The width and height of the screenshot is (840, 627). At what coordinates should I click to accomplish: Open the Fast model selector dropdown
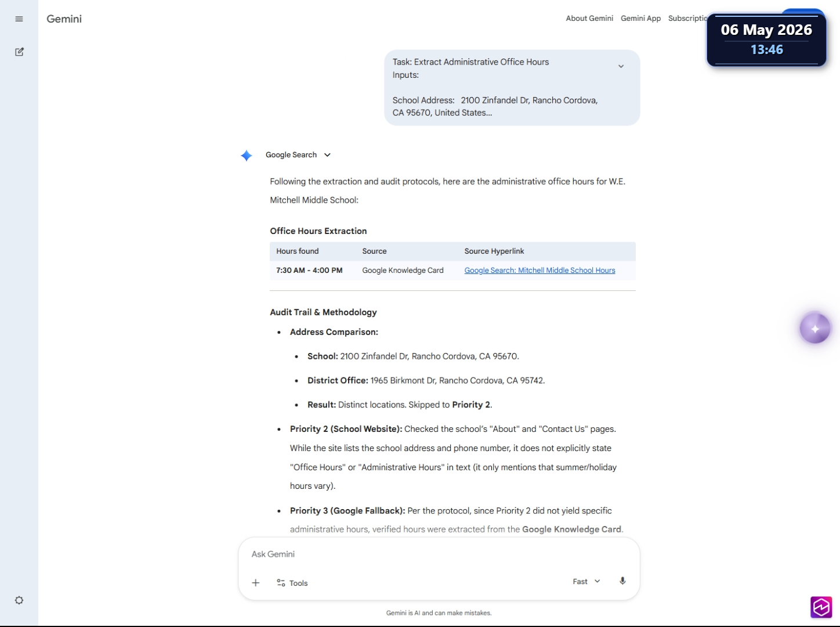point(586,581)
